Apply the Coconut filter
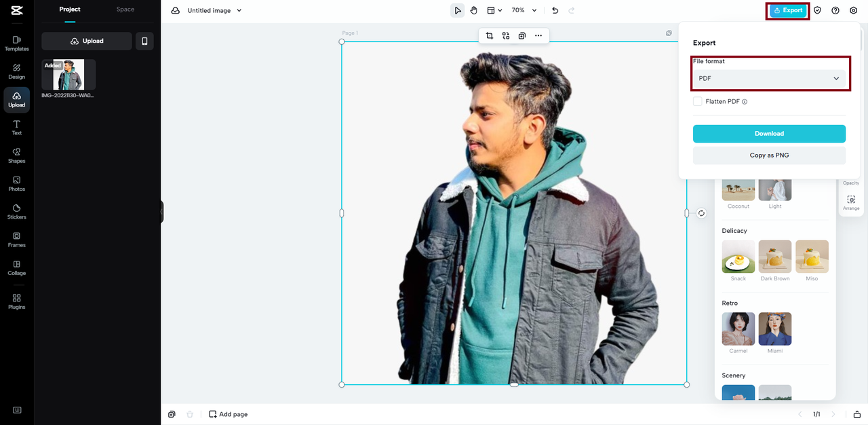Screen dimensions: 868x425 click(738, 190)
